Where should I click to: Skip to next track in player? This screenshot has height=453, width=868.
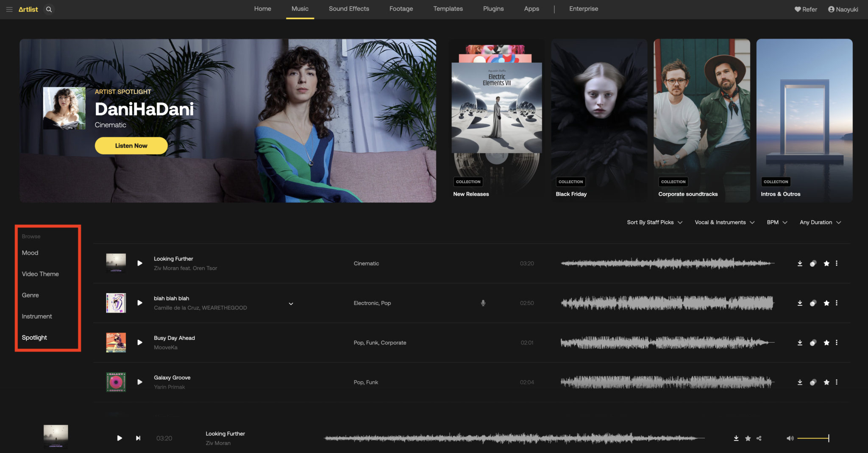pos(138,438)
